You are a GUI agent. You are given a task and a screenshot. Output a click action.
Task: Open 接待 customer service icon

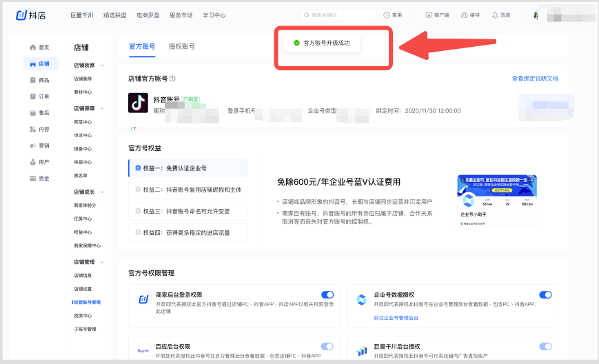tap(465, 15)
